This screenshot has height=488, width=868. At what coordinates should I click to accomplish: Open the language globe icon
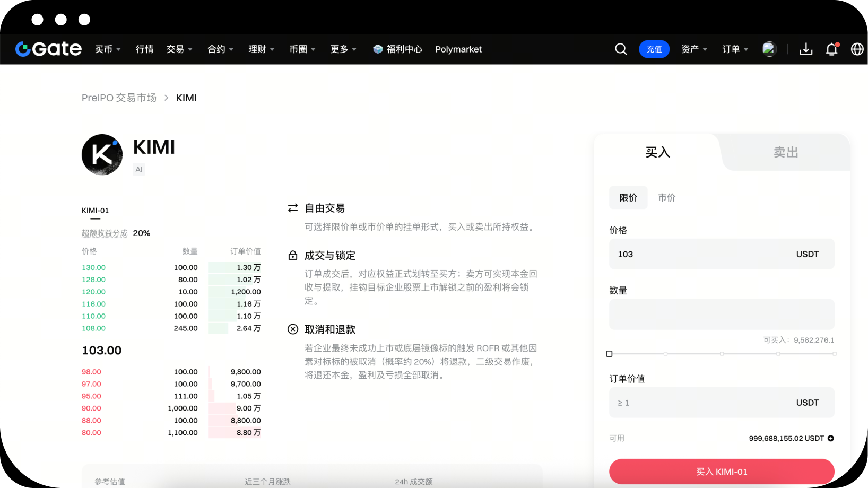coord(857,49)
